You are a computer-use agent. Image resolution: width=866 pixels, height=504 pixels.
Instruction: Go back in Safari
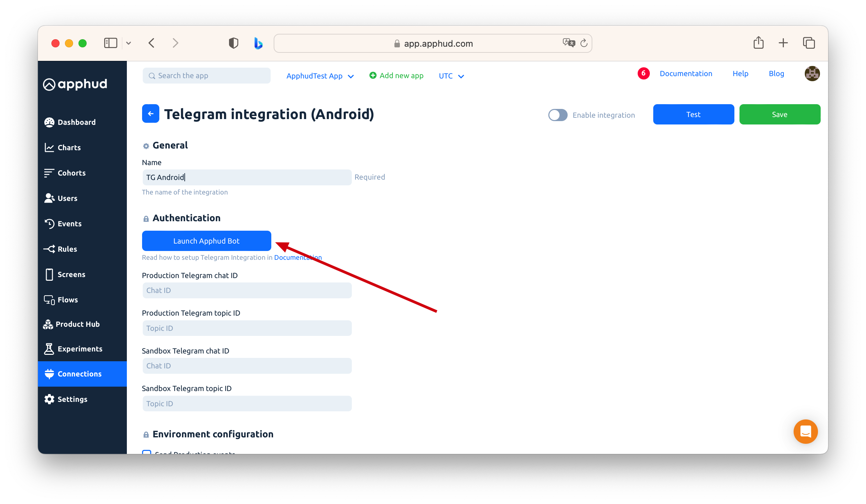pyautogui.click(x=152, y=43)
